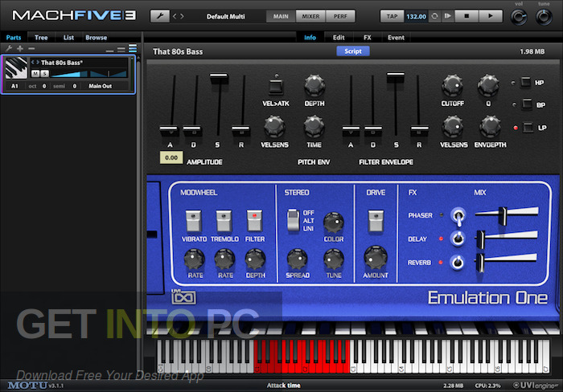Image resolution: width=563 pixels, height=392 pixels.
Task: Click the filter Q knob
Action: (487, 85)
